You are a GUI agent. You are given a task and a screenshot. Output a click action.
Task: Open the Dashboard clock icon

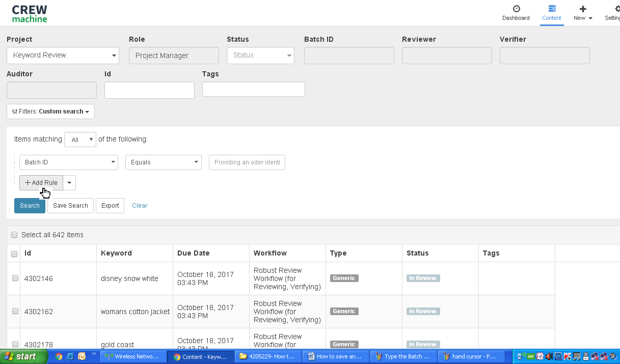[516, 9]
